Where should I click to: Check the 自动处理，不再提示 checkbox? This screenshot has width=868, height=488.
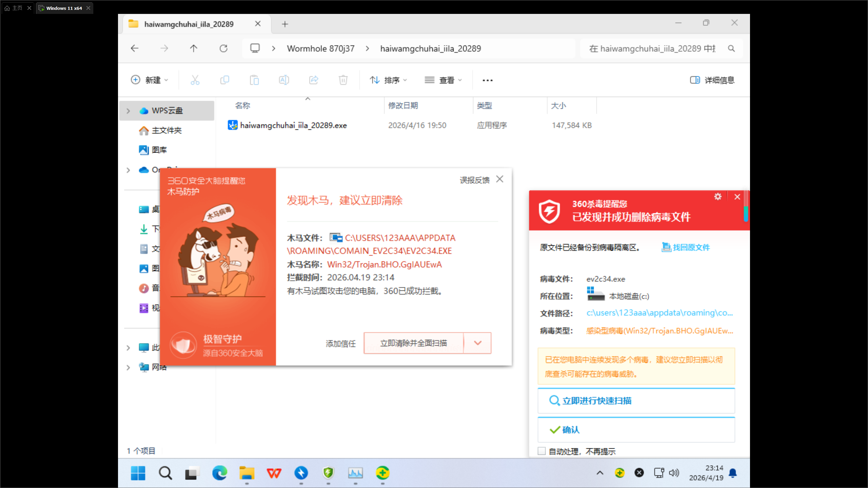[542, 451]
